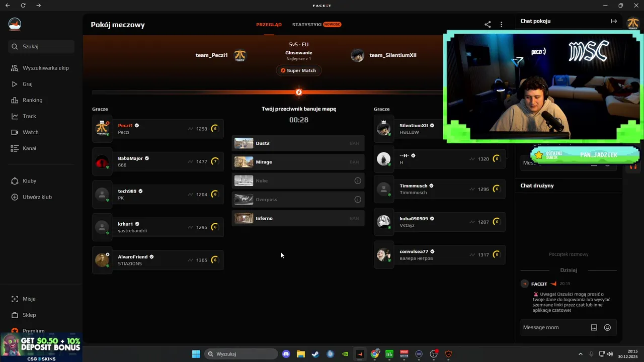Click the Wyszukaj taskbar search box
The width and height of the screenshot is (644, 362).
point(241,354)
